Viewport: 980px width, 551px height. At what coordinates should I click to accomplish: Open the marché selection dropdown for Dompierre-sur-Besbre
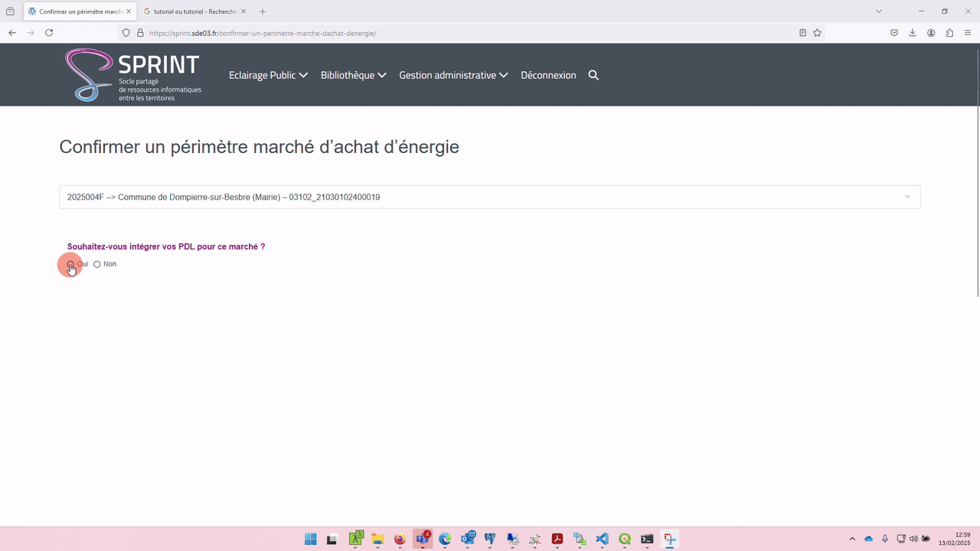489,197
